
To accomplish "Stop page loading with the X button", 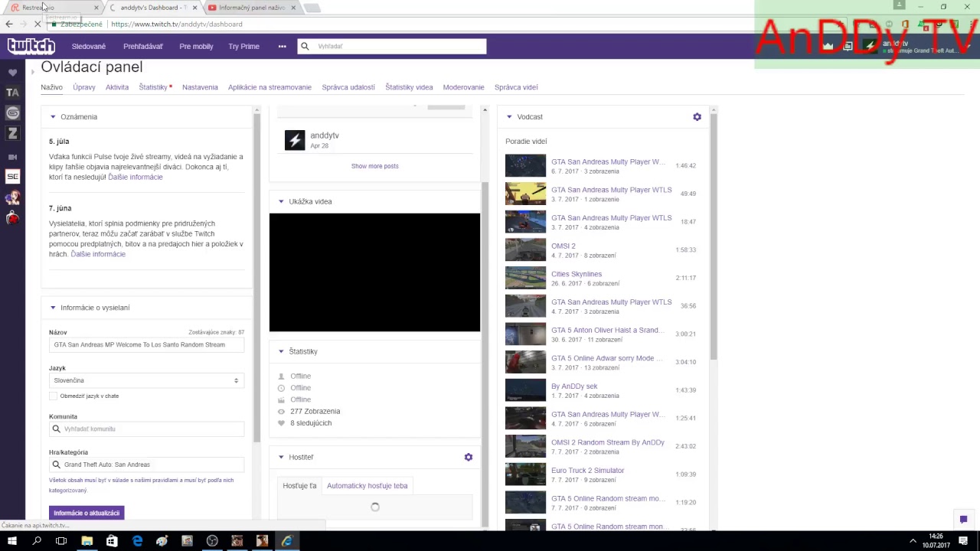I will 37,24.
